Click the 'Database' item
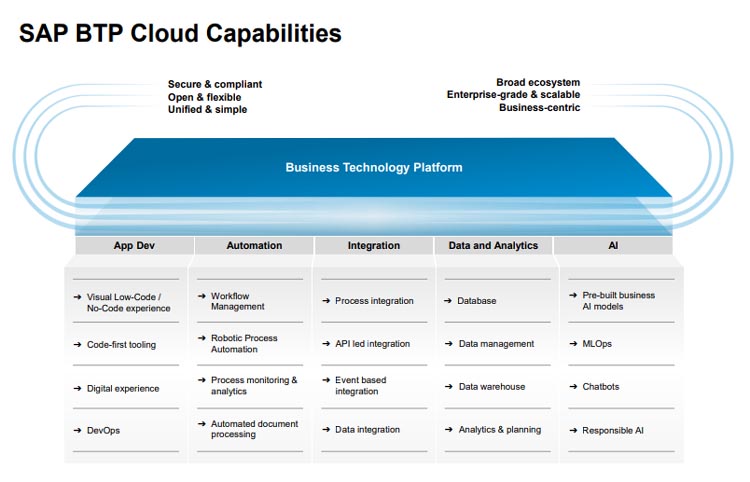Screen dimensions: 750x482 [x=476, y=301]
